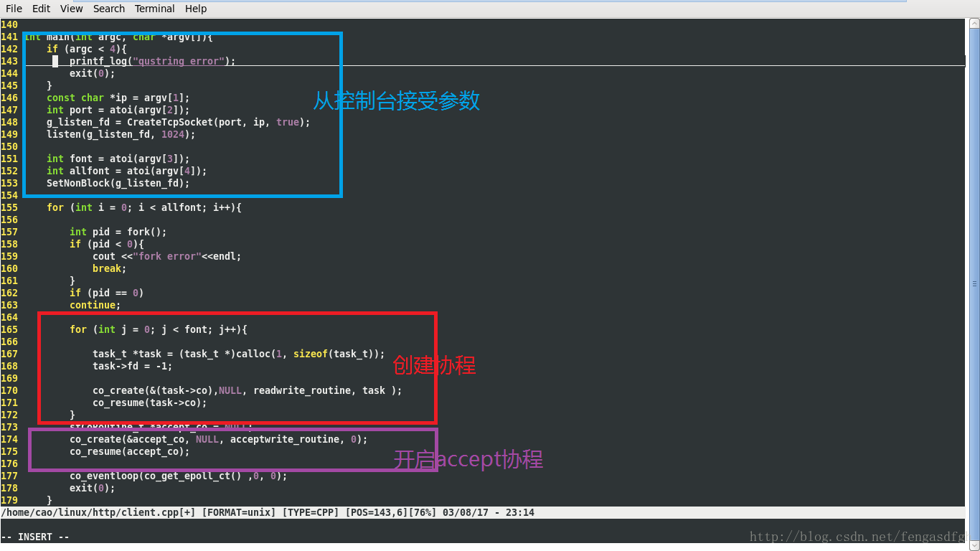Click the 03/08/17 - 23:14 timestamp

point(489,513)
